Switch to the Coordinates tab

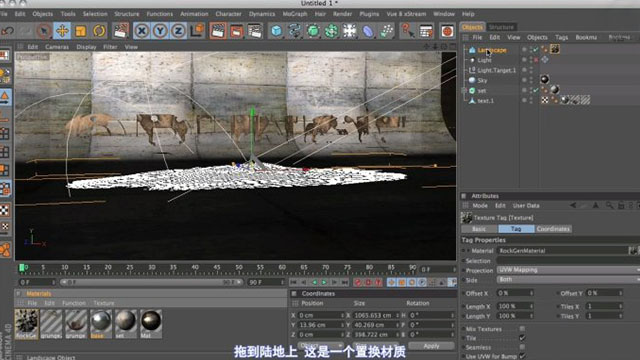[553, 229]
